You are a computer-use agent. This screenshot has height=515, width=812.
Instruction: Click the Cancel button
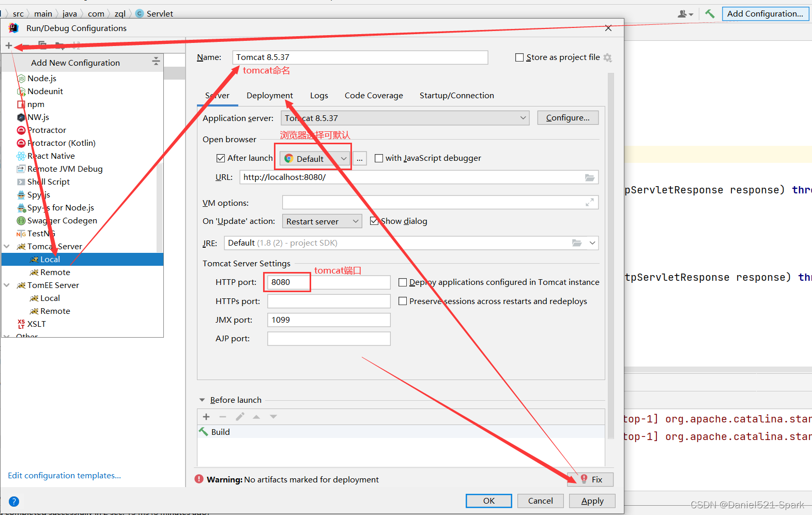coord(541,501)
